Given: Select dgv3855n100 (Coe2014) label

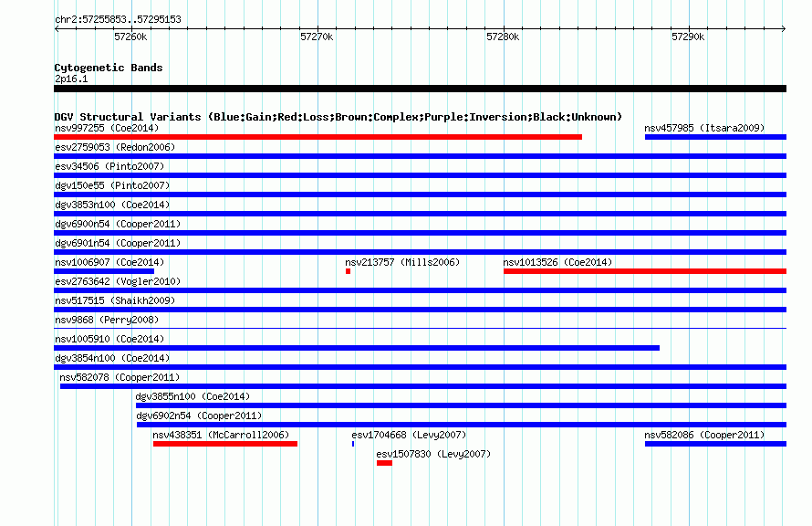Looking at the screenshot, I should (193, 396).
